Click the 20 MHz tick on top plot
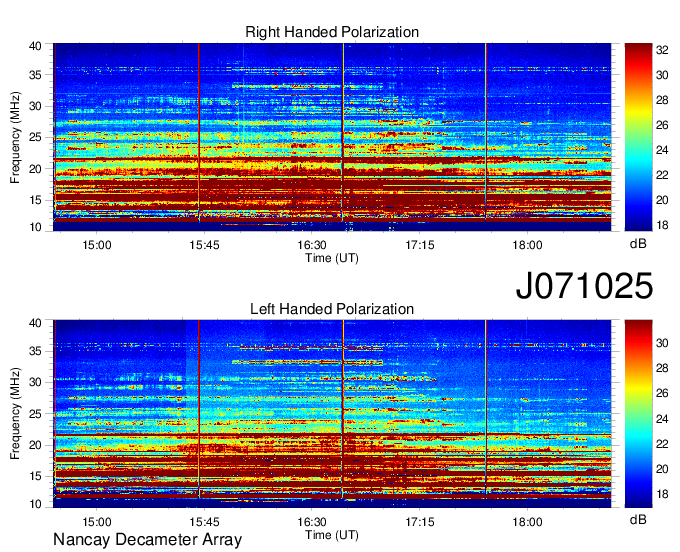Viewport: 680px width, 552px height. click(x=36, y=169)
